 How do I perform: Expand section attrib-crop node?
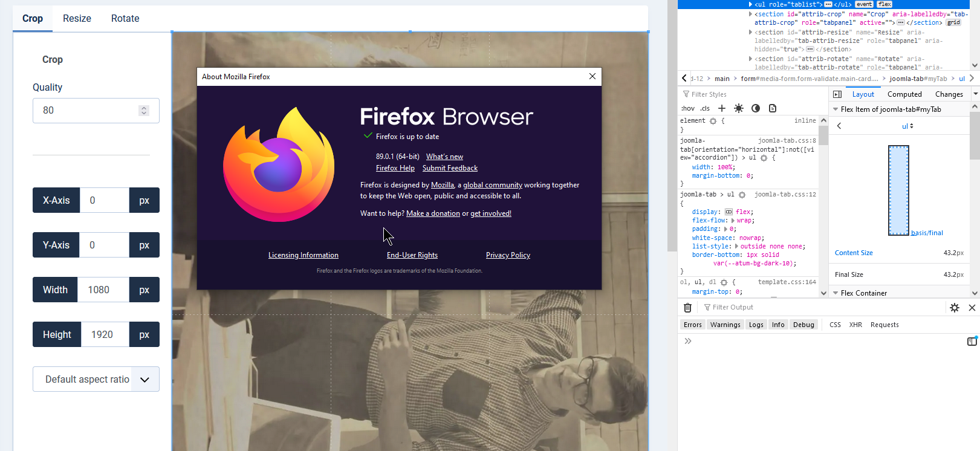click(x=751, y=14)
